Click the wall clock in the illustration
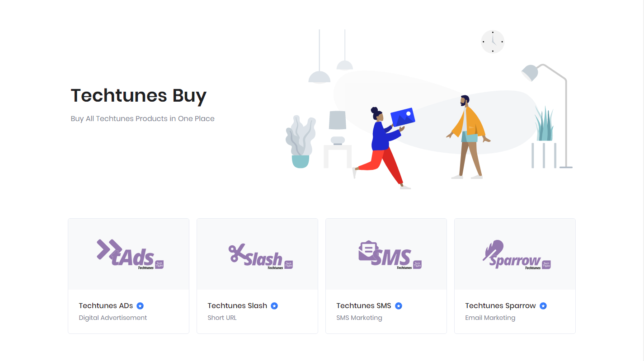The height and width of the screenshot is (361, 644). click(493, 42)
